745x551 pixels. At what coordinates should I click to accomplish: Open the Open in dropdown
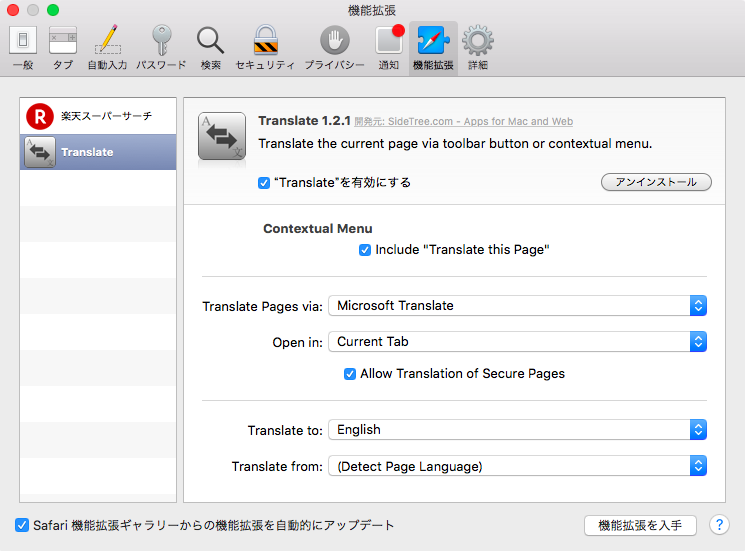click(517, 342)
